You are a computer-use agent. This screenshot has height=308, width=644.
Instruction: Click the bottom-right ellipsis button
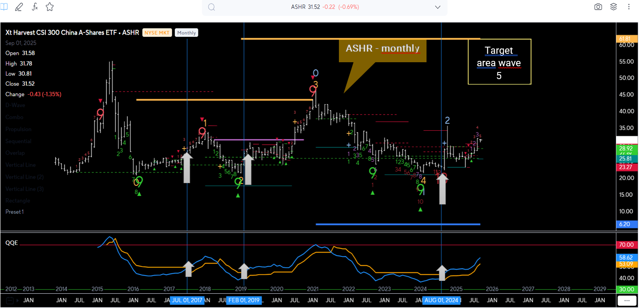(x=628, y=300)
